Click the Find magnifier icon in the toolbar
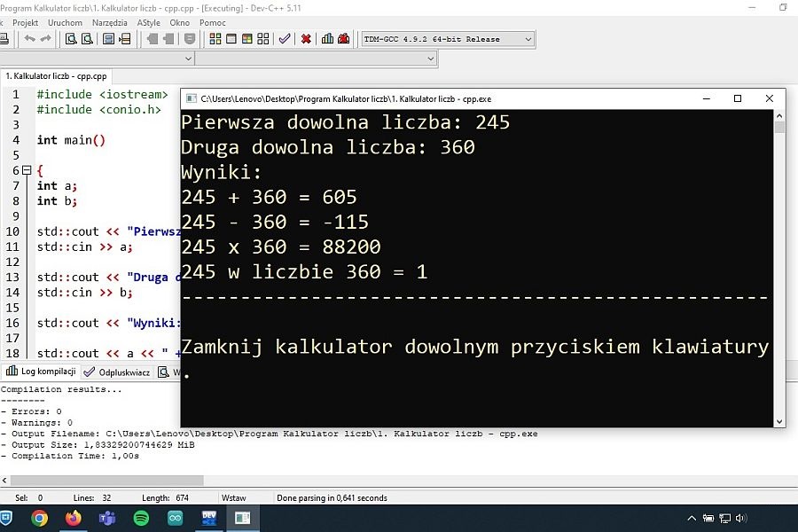This screenshot has height=532, width=798. click(x=71, y=39)
